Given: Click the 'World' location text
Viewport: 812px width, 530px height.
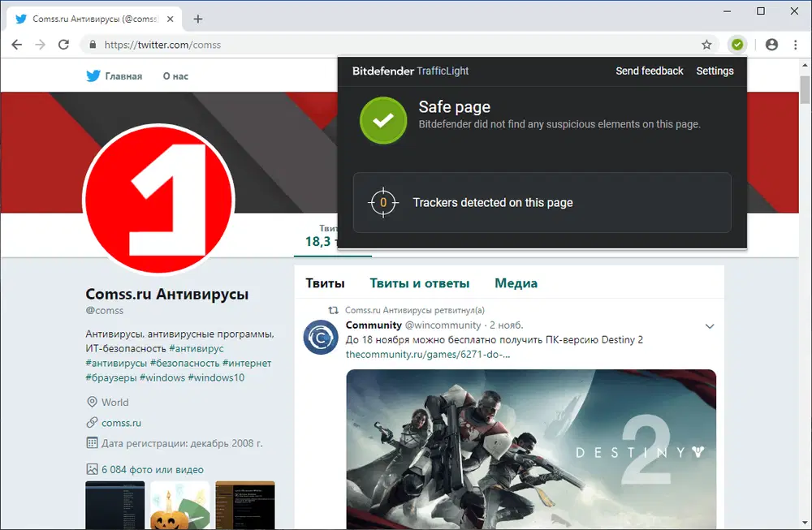Looking at the screenshot, I should [115, 402].
